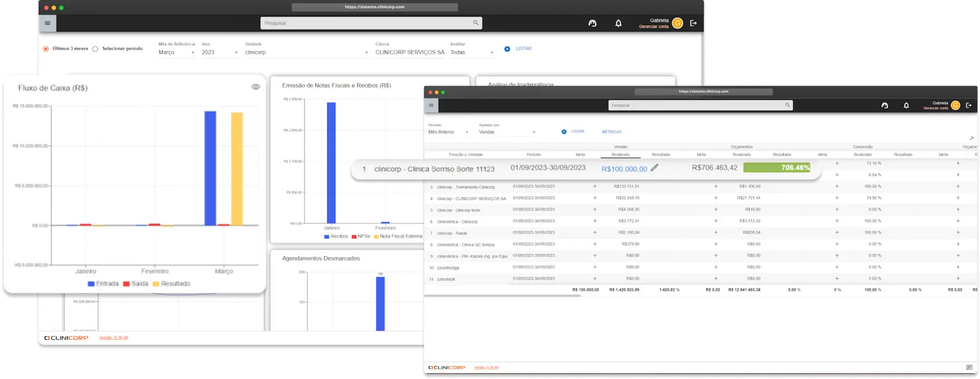Toggle Entrada series in Fluxo de Caixa legend
The image size is (980, 379).
(x=103, y=284)
